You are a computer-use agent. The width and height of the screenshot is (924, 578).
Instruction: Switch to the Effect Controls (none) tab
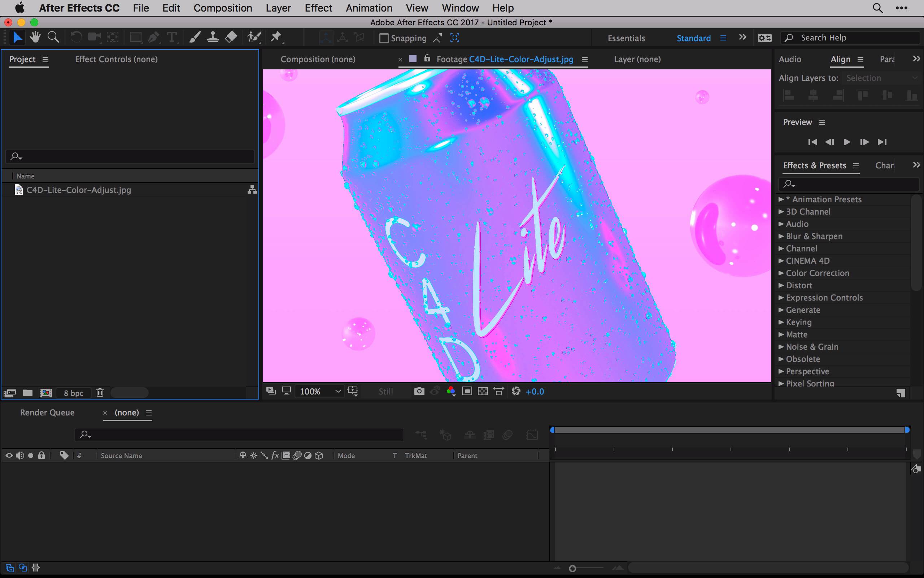[x=116, y=59]
